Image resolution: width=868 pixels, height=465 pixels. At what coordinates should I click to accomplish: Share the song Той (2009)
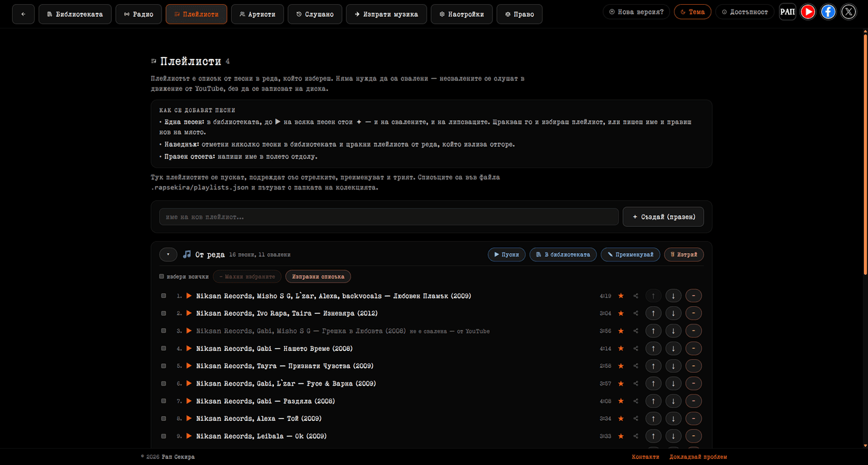click(636, 419)
